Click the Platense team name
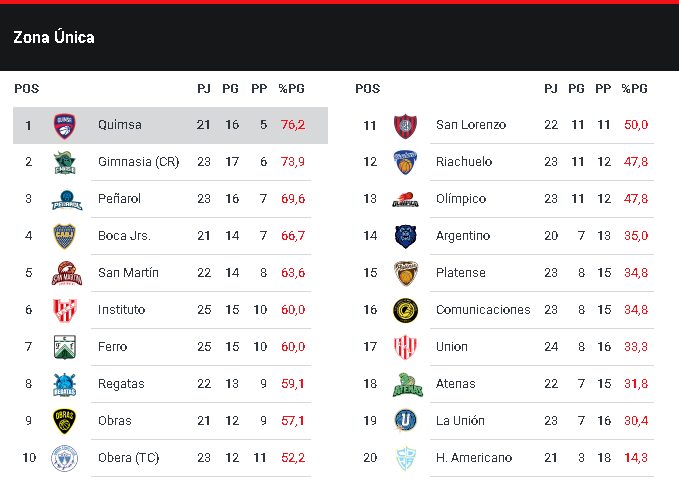Screen dimensions: 679x500 coord(461,273)
